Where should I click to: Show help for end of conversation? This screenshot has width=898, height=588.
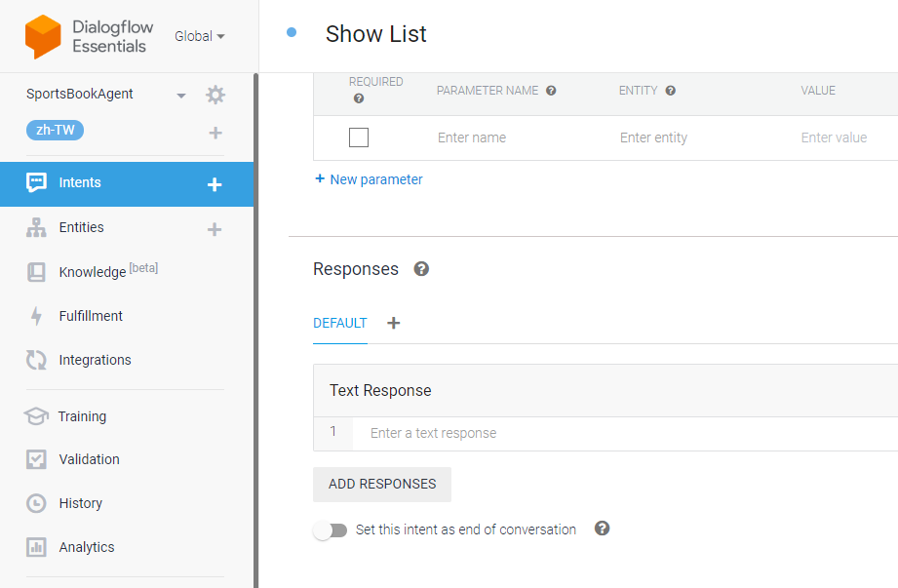602,528
